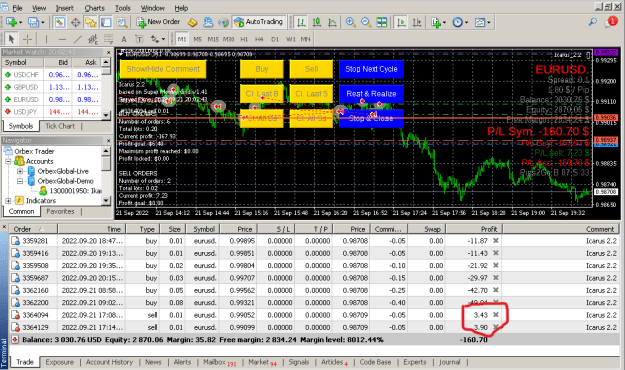Image resolution: width=625 pixels, height=370 pixels.
Task: Open the Strategy Tester icon
Action: coord(122,22)
